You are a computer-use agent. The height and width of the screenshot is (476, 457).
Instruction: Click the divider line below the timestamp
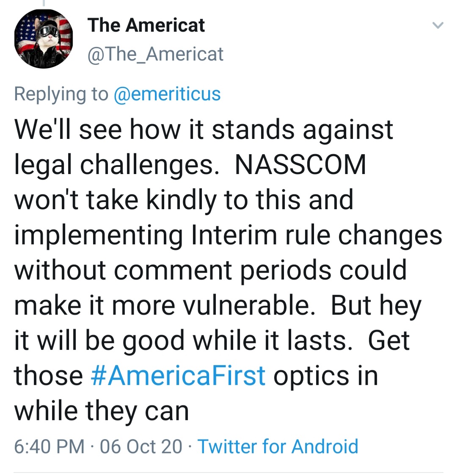[228, 472]
